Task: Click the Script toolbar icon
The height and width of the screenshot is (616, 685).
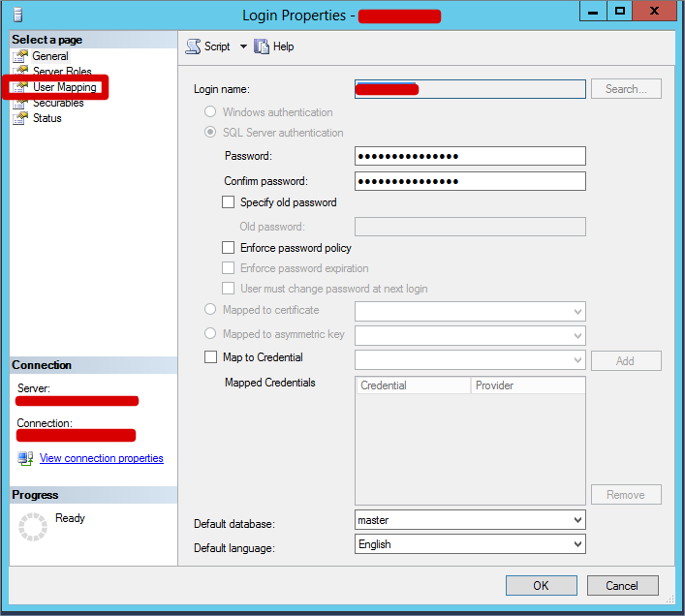Action: point(193,46)
